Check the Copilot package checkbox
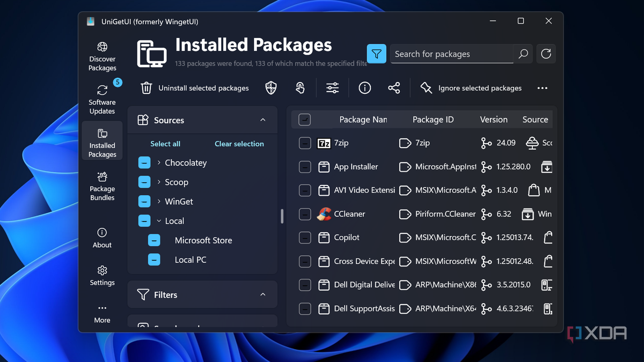This screenshot has height=362, width=644. click(305, 238)
